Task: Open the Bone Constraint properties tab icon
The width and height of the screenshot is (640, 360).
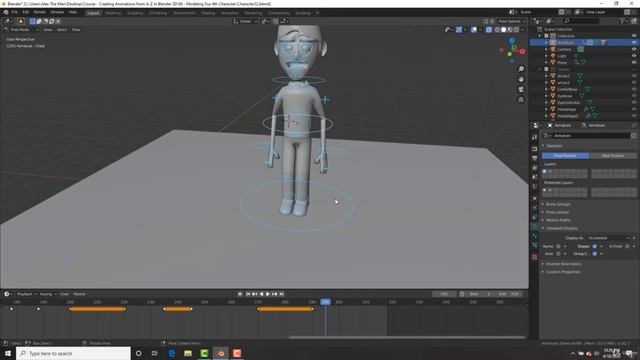Action: coord(535,245)
